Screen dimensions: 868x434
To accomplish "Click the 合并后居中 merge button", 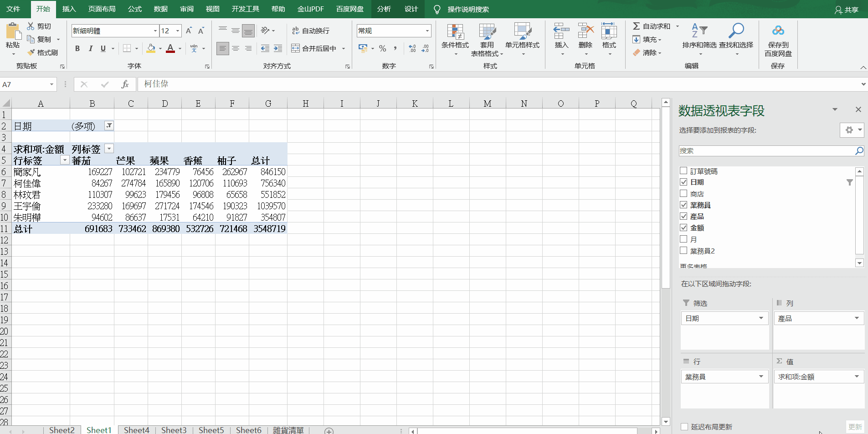I will (x=314, y=48).
